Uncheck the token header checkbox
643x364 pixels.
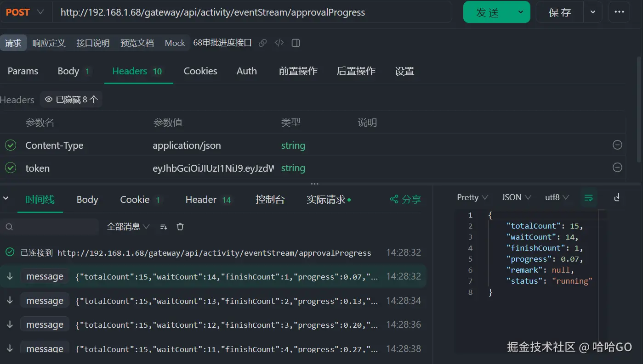coord(11,168)
